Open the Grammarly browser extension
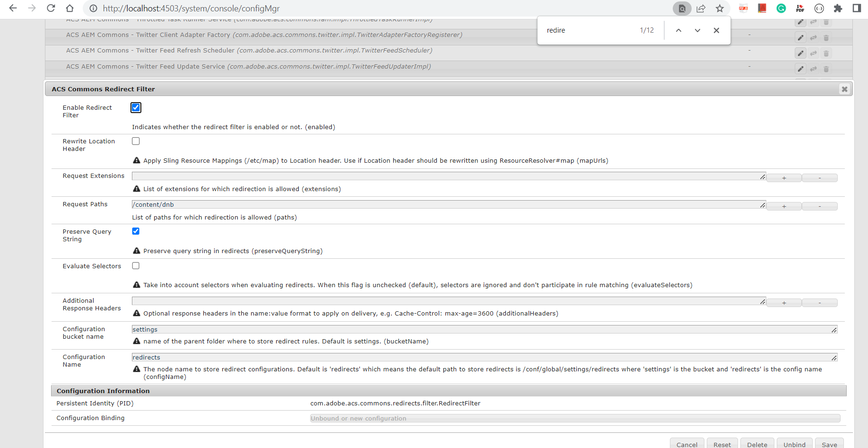This screenshot has width=868, height=448. 781,8
